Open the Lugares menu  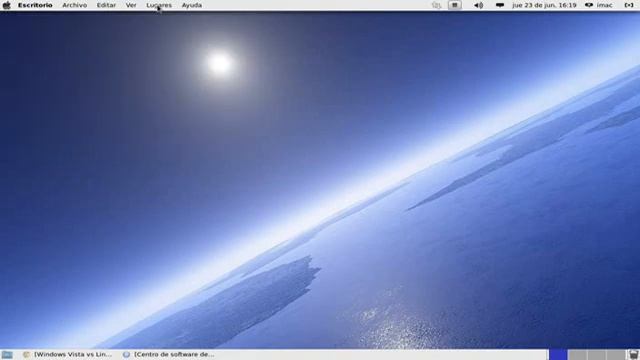pyautogui.click(x=159, y=5)
